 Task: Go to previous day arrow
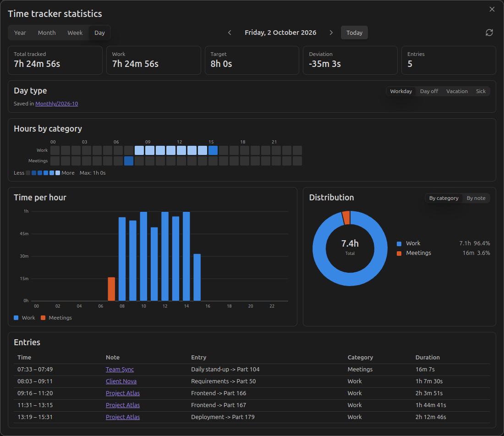pyautogui.click(x=230, y=33)
